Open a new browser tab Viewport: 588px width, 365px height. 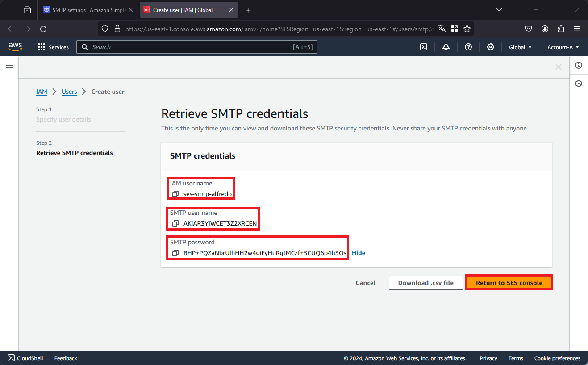(x=248, y=10)
